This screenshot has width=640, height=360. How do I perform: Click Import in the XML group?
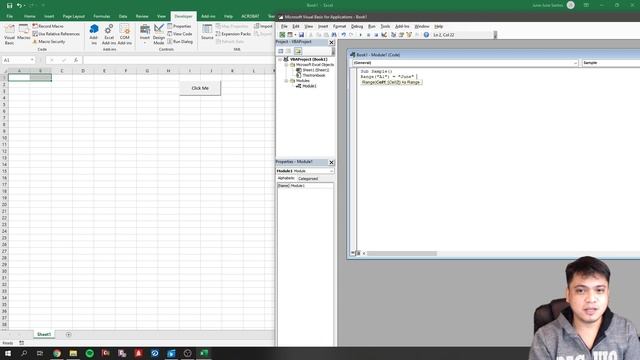263,26
